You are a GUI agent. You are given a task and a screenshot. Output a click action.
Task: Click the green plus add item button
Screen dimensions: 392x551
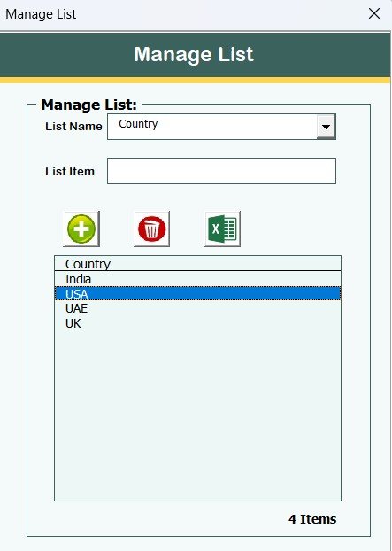click(81, 229)
